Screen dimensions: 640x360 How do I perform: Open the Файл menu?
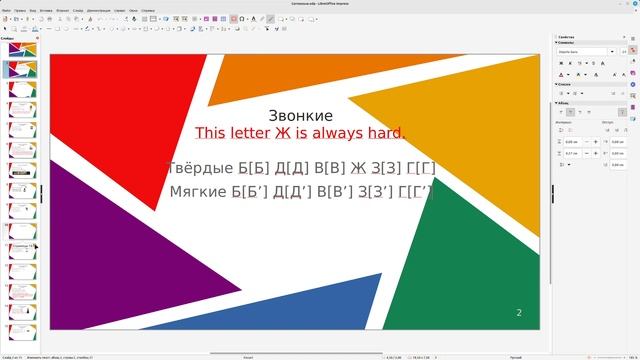(6, 10)
